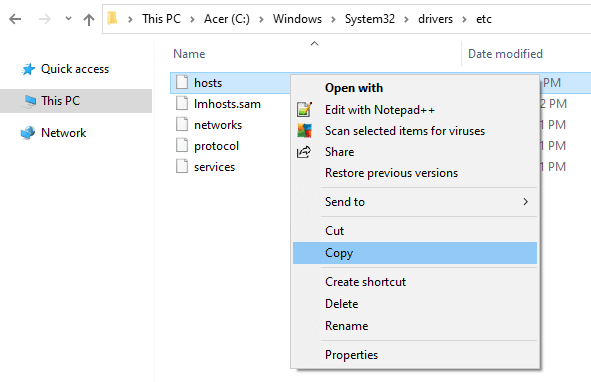
Task: Choose Open with from context menu
Action: pyautogui.click(x=415, y=88)
